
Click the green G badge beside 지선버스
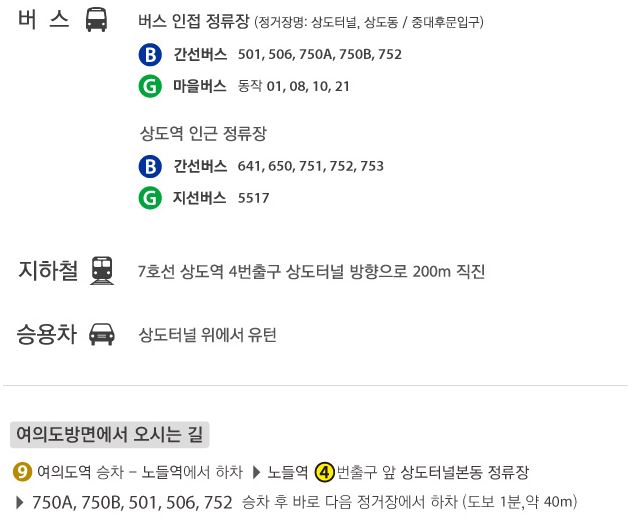click(x=150, y=198)
